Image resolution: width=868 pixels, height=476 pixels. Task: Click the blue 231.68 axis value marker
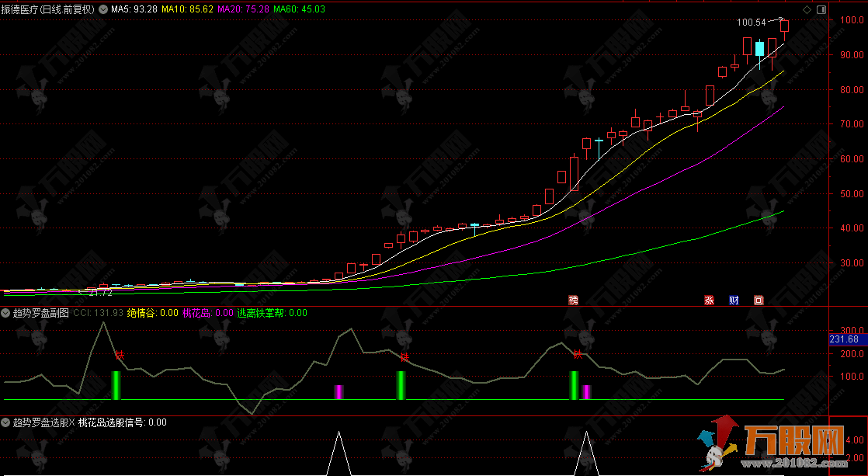[x=843, y=339]
